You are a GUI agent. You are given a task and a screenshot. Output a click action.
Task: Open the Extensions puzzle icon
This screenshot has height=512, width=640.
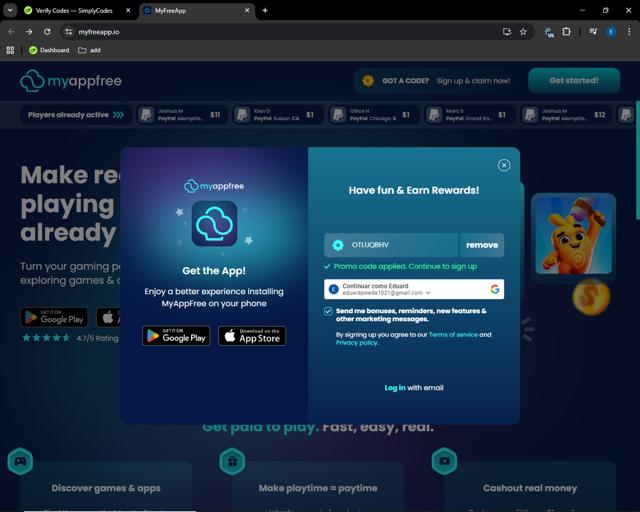coord(567,32)
